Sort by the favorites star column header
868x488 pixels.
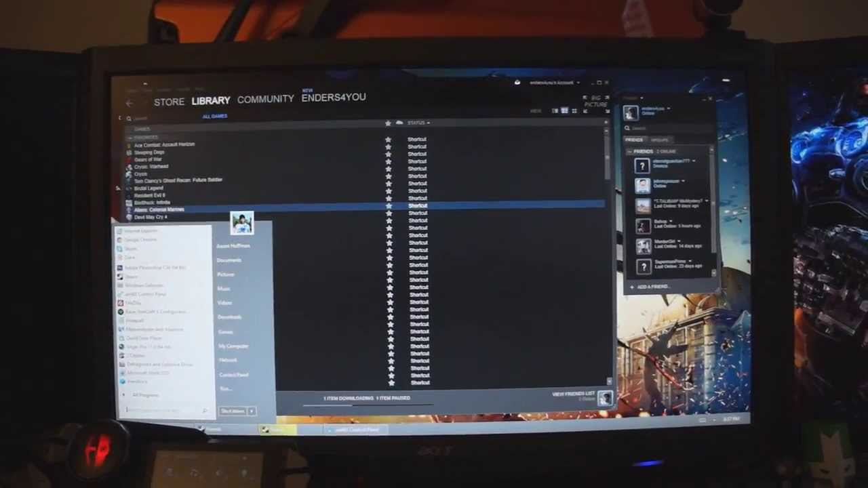click(388, 123)
